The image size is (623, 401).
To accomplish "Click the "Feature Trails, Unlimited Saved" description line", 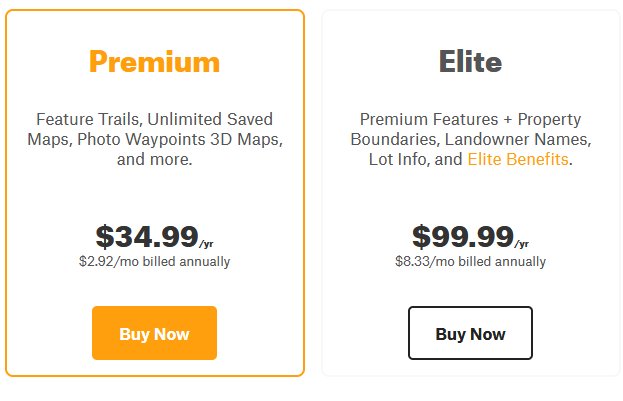I will click(154, 119).
